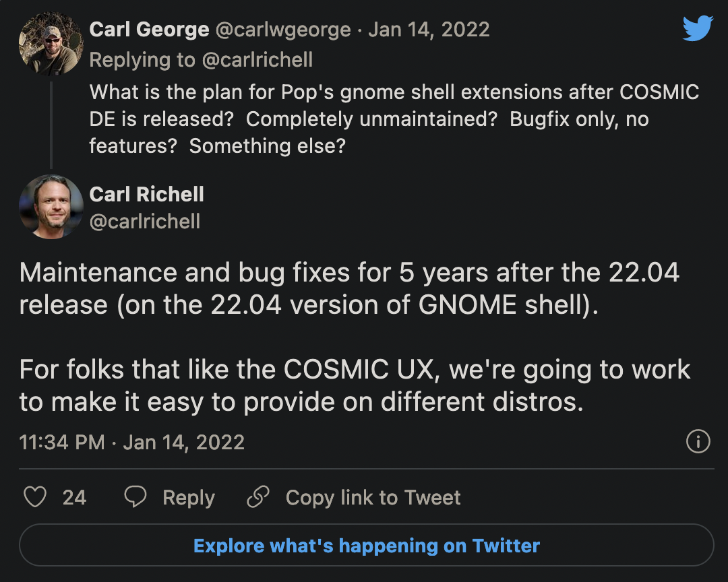
Task: Select Copy link to Tweet
Action: tap(373, 497)
